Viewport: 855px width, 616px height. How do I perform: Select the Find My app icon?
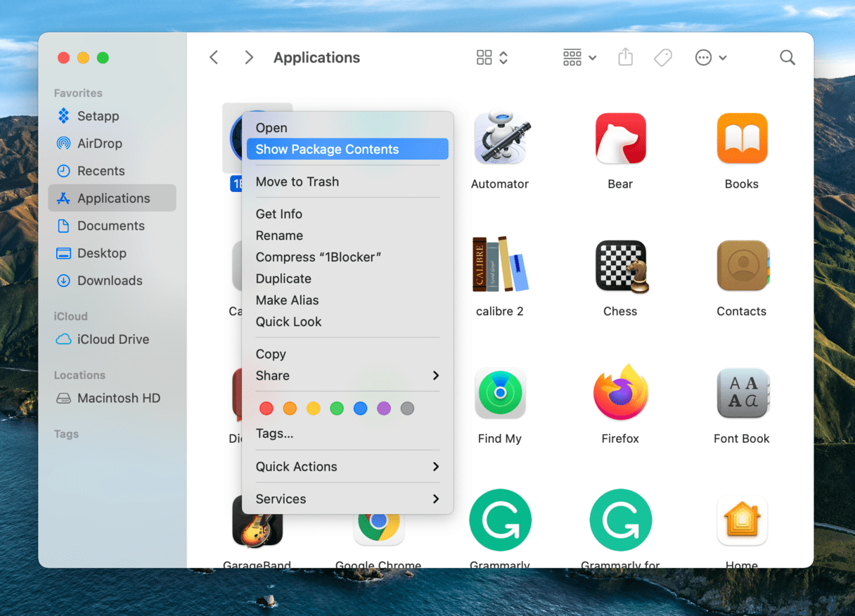(500, 393)
